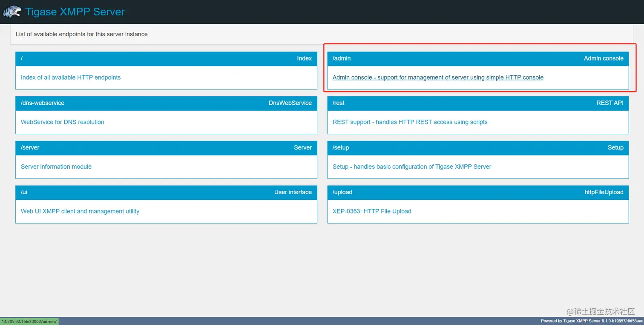
Task: Open XEP-0363: HTTP File Upload link
Action: (372, 211)
